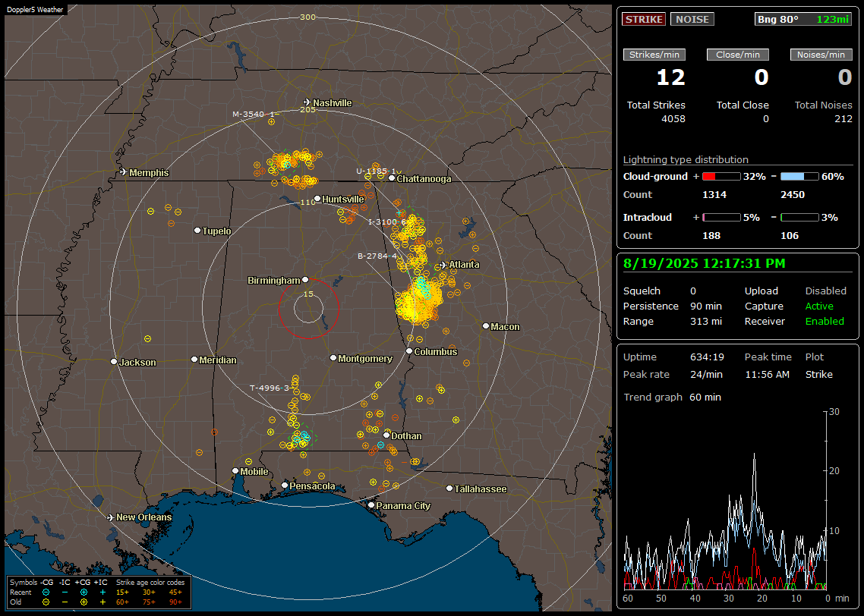
Task: Click the Range 313 mi value
Action: (706, 322)
